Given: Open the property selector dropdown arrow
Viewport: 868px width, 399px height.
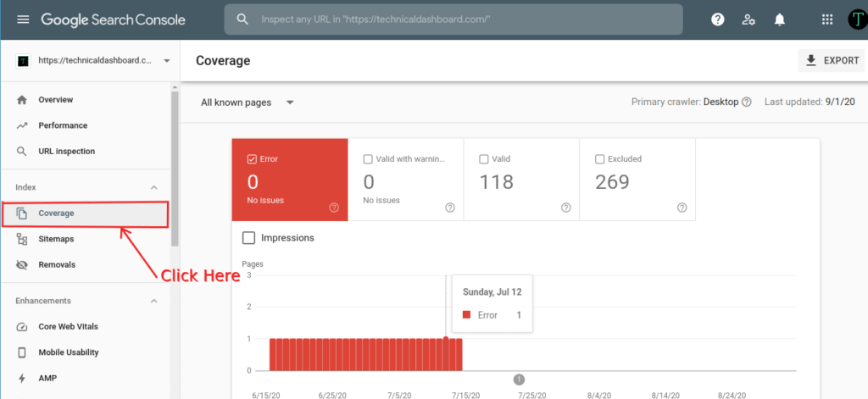Looking at the screenshot, I should coord(167,61).
